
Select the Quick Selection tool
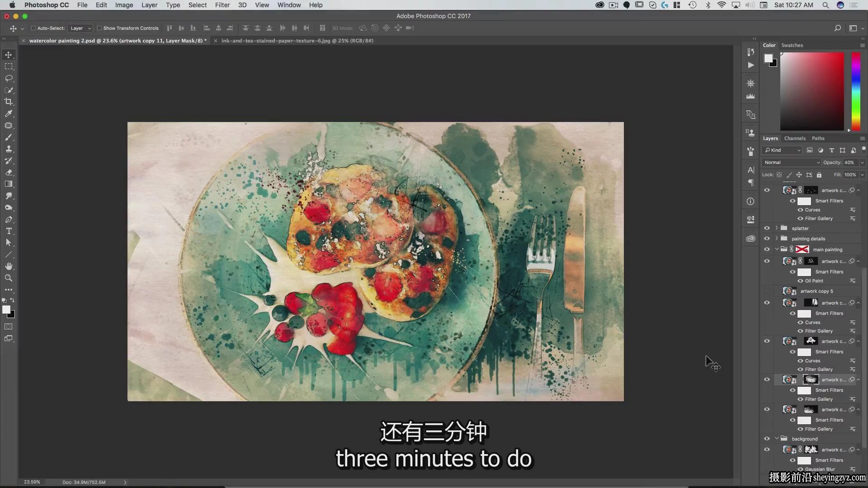coord(9,90)
